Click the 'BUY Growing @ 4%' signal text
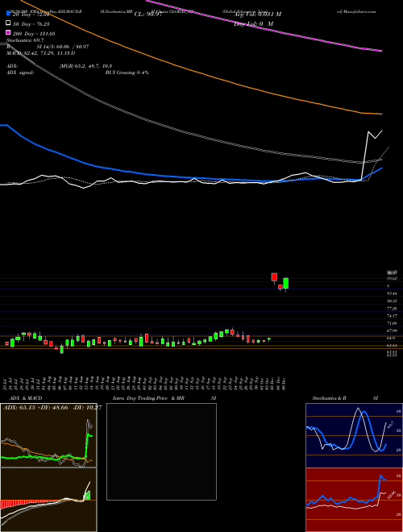Image resolution: width=403 pixels, height=532 pixels. (127, 73)
